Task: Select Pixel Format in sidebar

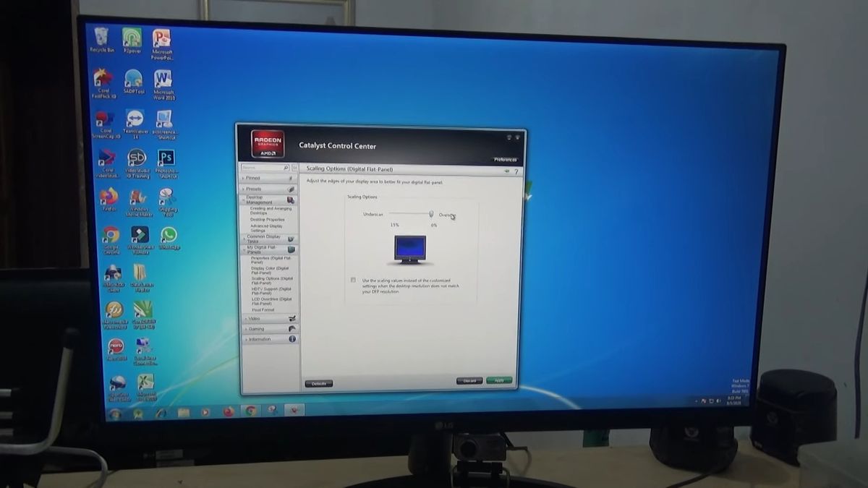Action: (x=263, y=309)
